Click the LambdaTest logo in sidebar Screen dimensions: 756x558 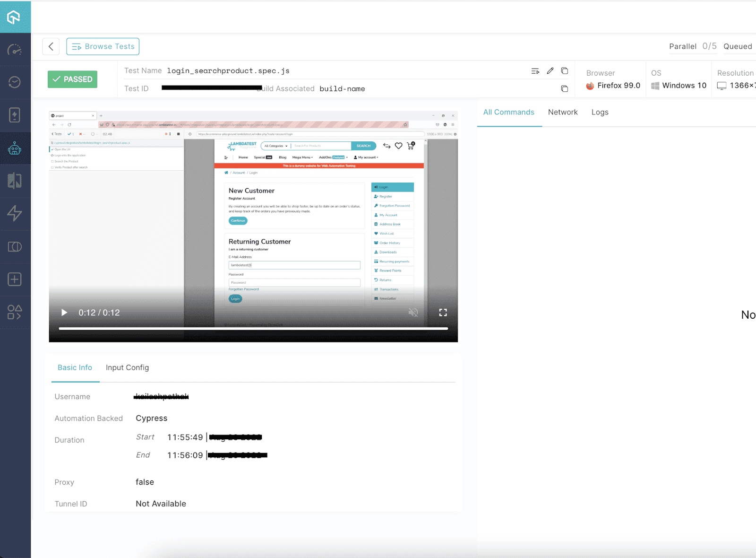pyautogui.click(x=14, y=17)
